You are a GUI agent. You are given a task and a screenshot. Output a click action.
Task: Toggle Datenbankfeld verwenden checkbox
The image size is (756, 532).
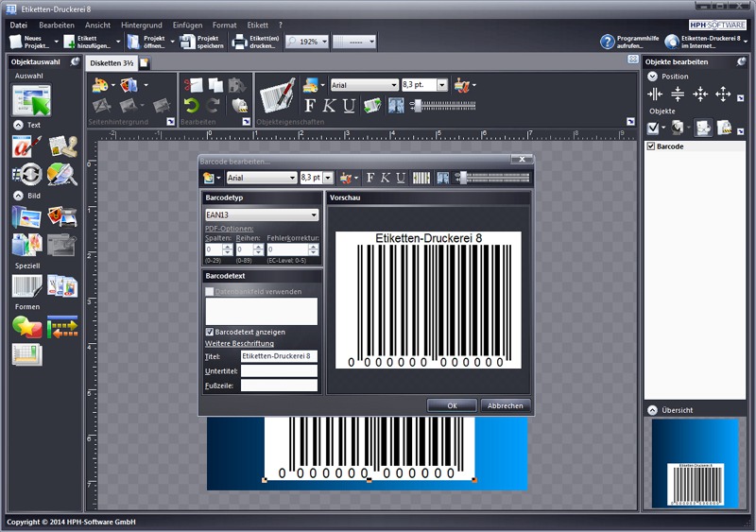point(209,291)
